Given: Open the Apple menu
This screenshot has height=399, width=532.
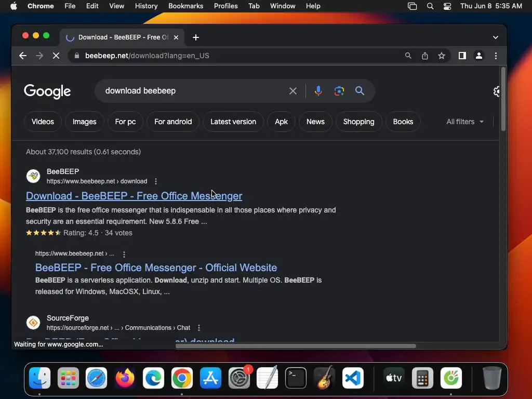Looking at the screenshot, I should pyautogui.click(x=13, y=6).
